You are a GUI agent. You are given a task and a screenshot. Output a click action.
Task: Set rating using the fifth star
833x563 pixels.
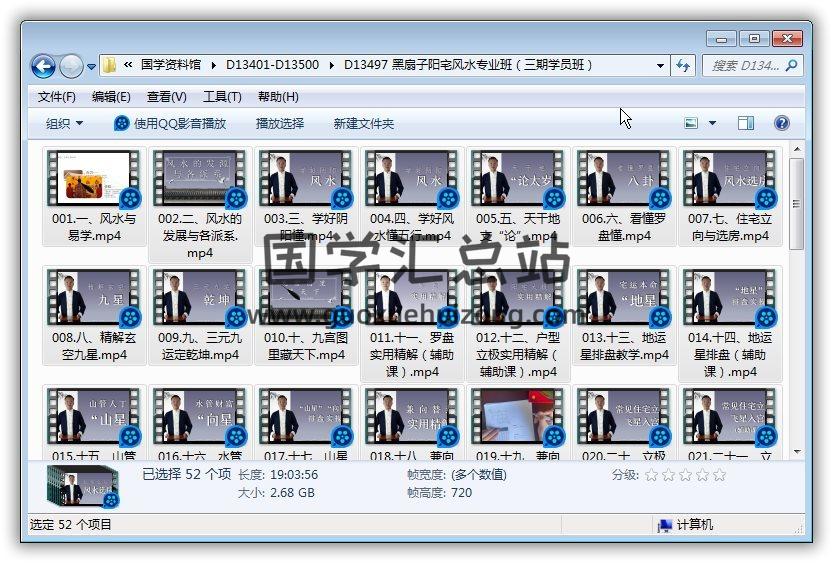point(719,475)
